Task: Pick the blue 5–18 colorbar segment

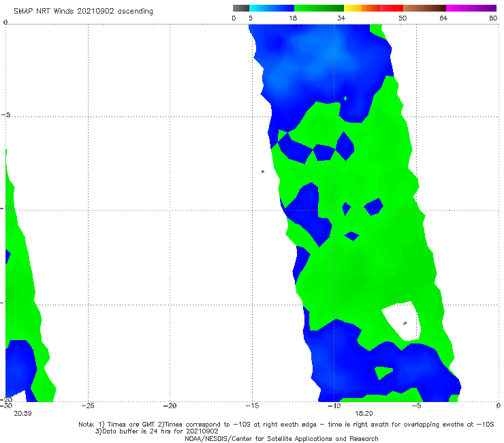Action: click(x=272, y=8)
